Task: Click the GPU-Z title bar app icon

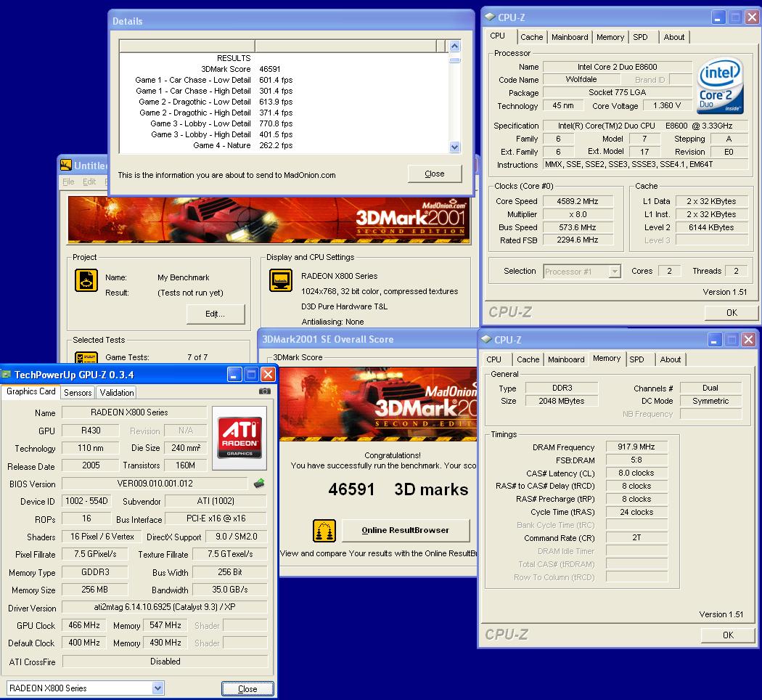Action: pyautogui.click(x=7, y=374)
